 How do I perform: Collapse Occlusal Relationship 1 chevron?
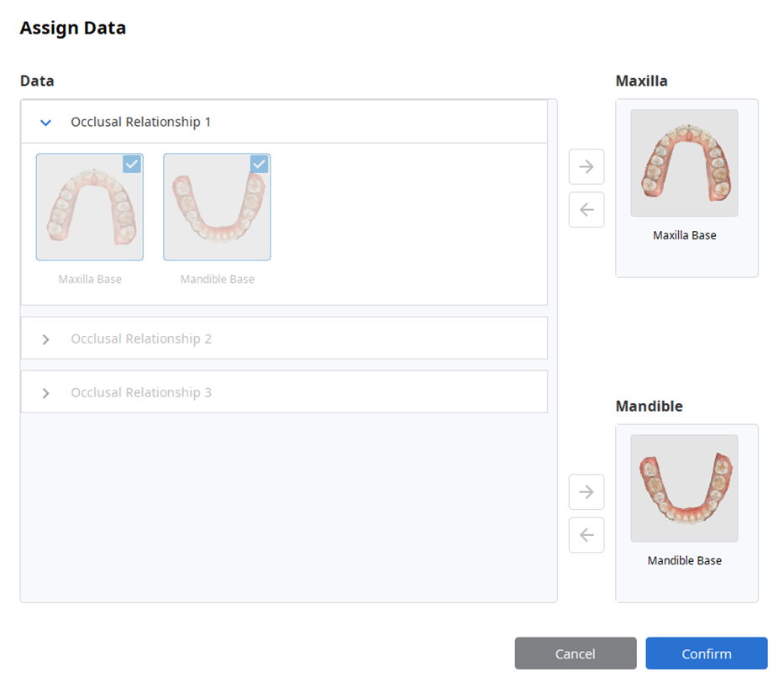pyautogui.click(x=45, y=123)
